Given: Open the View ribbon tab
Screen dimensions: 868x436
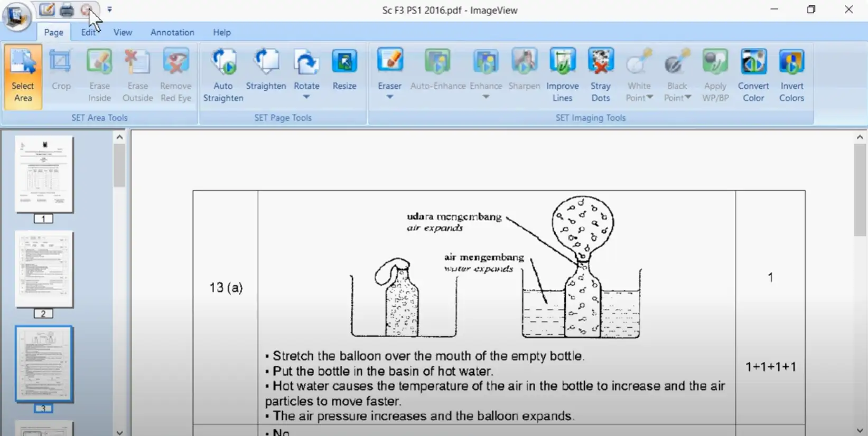Looking at the screenshot, I should click(x=123, y=32).
